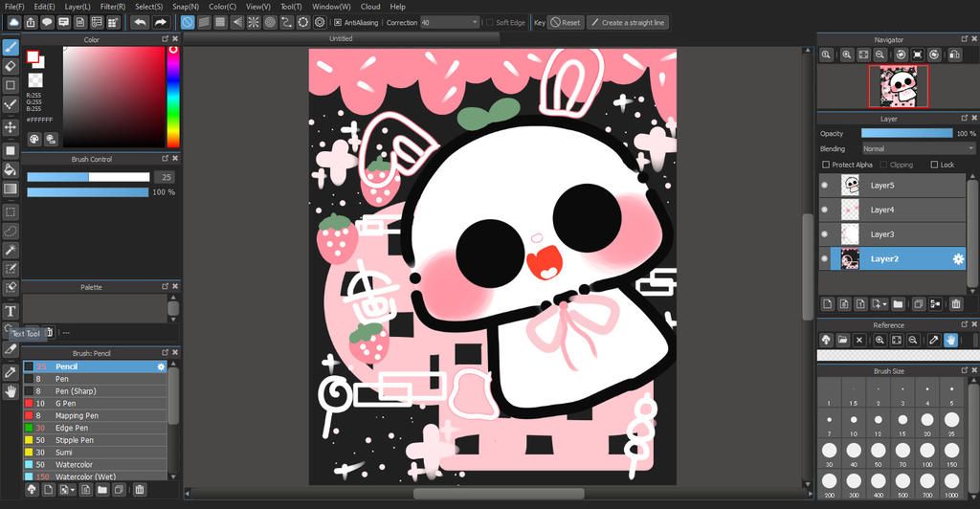Hide Layer5 with its visibility dot
The height and width of the screenshot is (509, 980).
coord(824,186)
